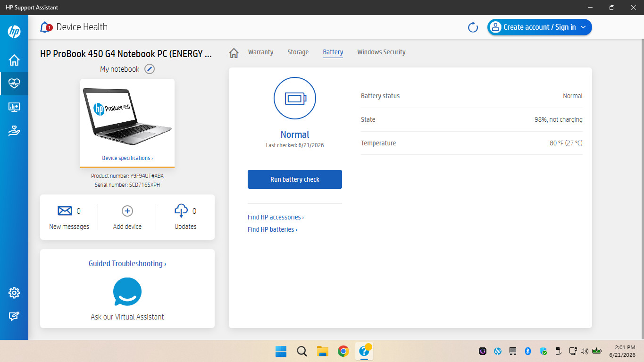Click HP Support Assistant taskbar icon

tap(364, 351)
